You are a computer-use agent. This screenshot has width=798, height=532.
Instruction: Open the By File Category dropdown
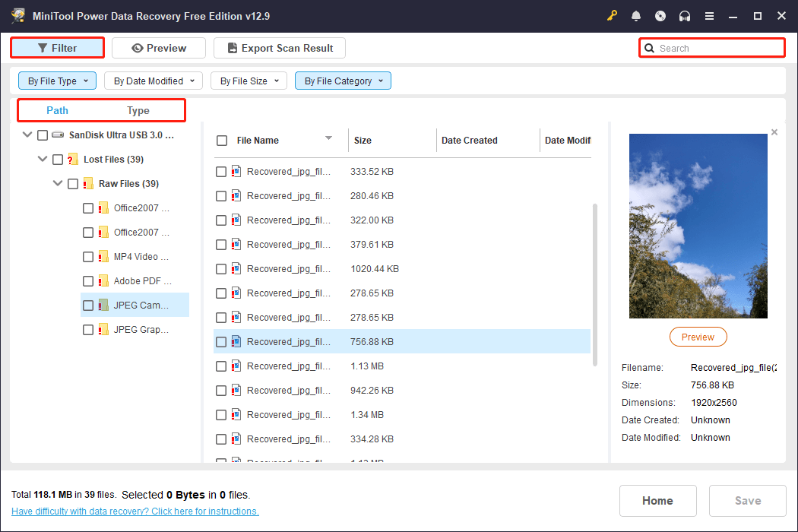(x=343, y=81)
